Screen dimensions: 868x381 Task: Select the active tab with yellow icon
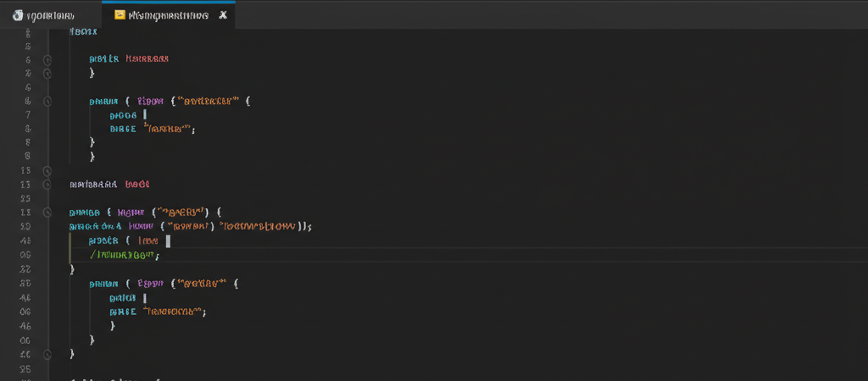tap(169, 15)
